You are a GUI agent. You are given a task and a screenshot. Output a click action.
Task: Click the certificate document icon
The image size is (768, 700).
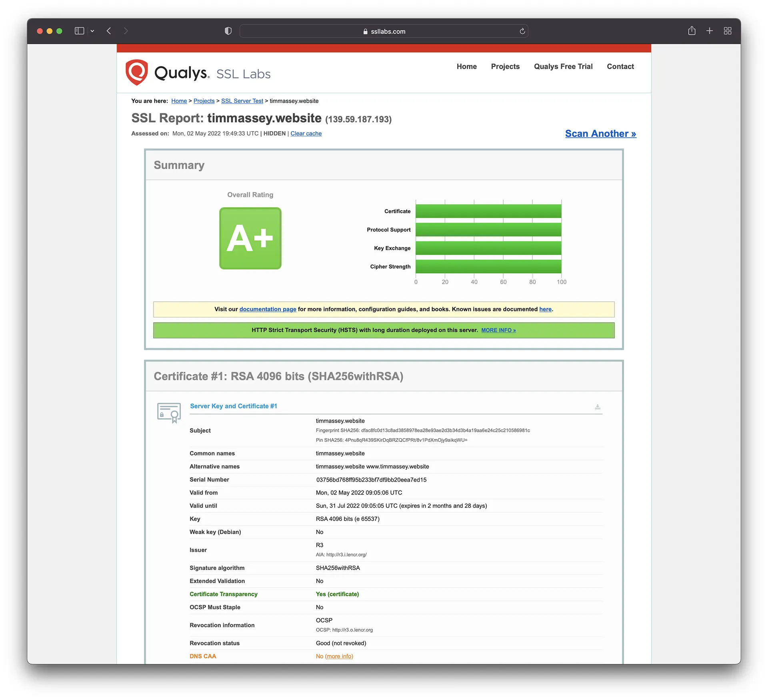click(x=169, y=413)
